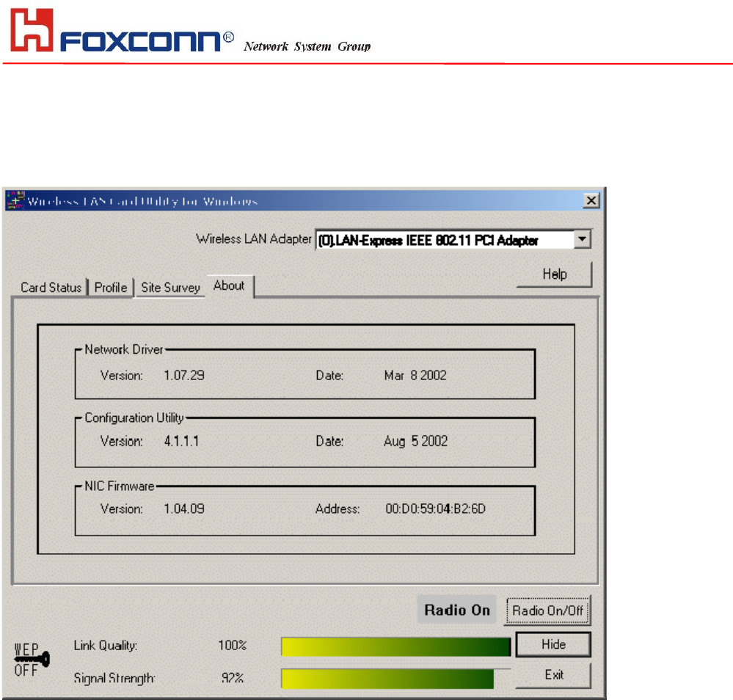Open the Profile tab
This screenshot has height=700, width=733.
[111, 287]
